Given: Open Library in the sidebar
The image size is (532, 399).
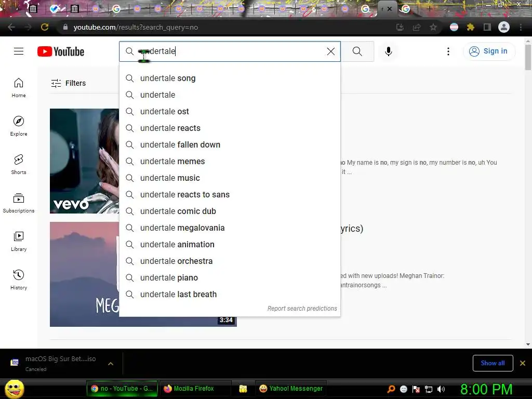Looking at the screenshot, I should point(19,241).
